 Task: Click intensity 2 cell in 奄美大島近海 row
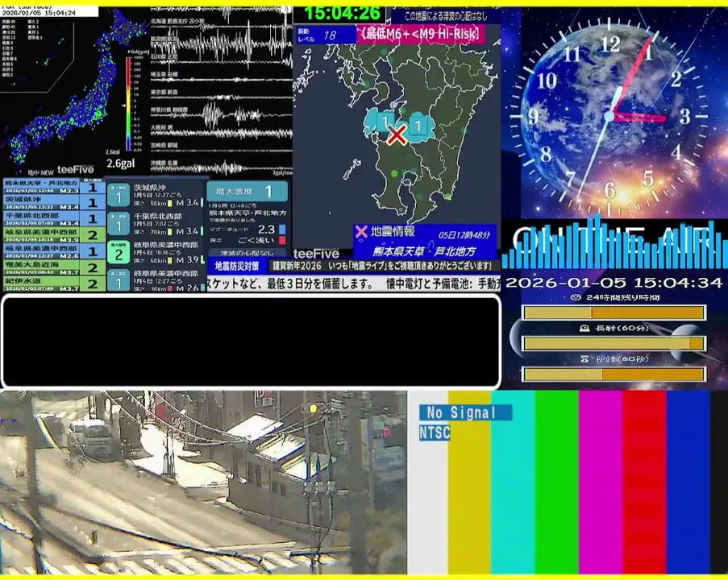pos(93,267)
